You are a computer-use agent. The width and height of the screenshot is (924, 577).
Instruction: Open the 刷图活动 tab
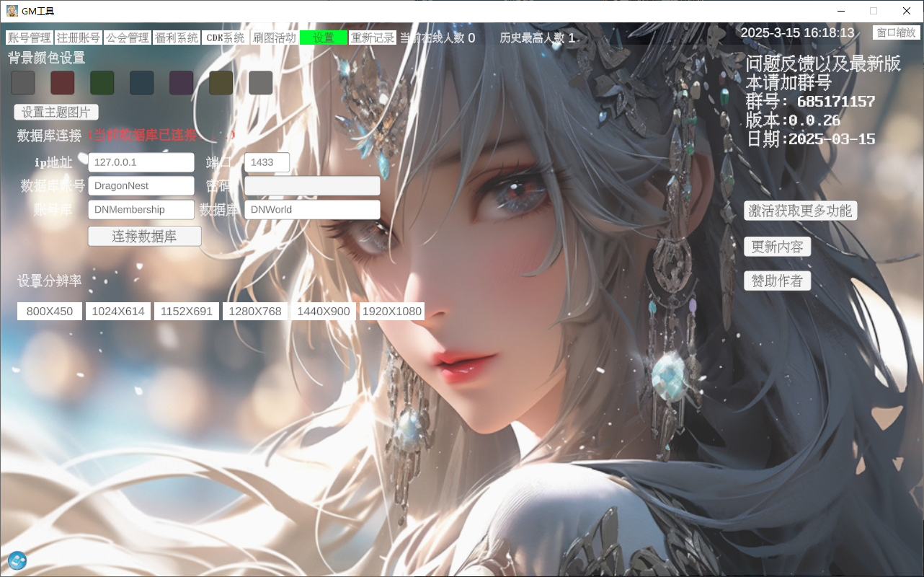275,38
